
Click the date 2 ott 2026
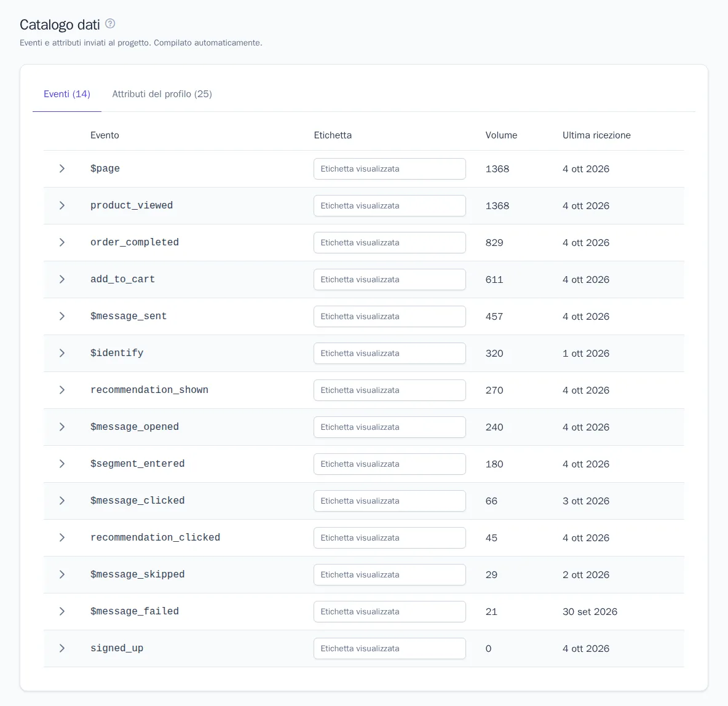[585, 574]
